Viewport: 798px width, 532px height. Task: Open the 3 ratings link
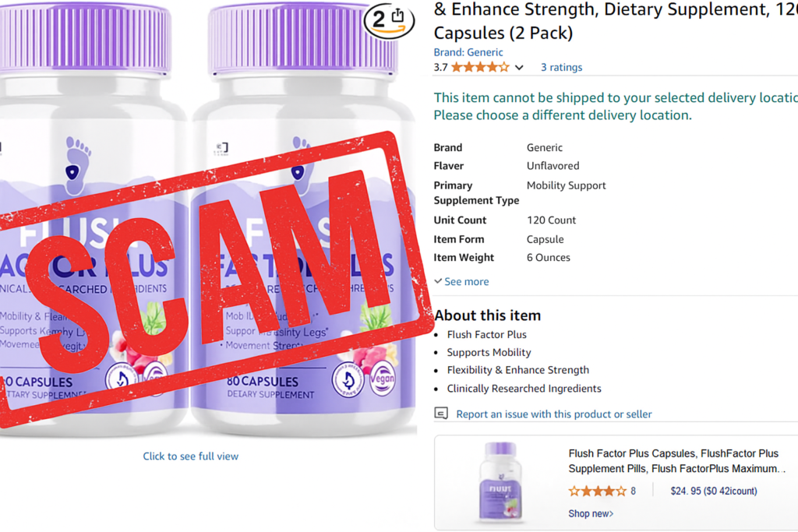pyautogui.click(x=561, y=67)
